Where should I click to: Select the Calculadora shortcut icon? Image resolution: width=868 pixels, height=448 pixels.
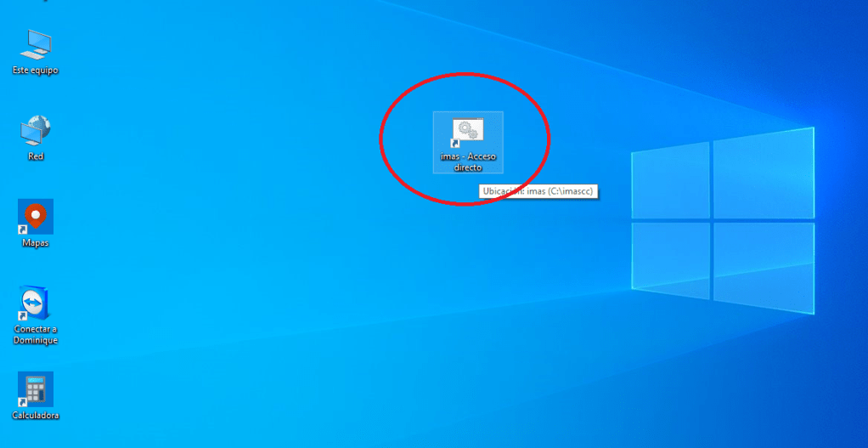pos(36,388)
